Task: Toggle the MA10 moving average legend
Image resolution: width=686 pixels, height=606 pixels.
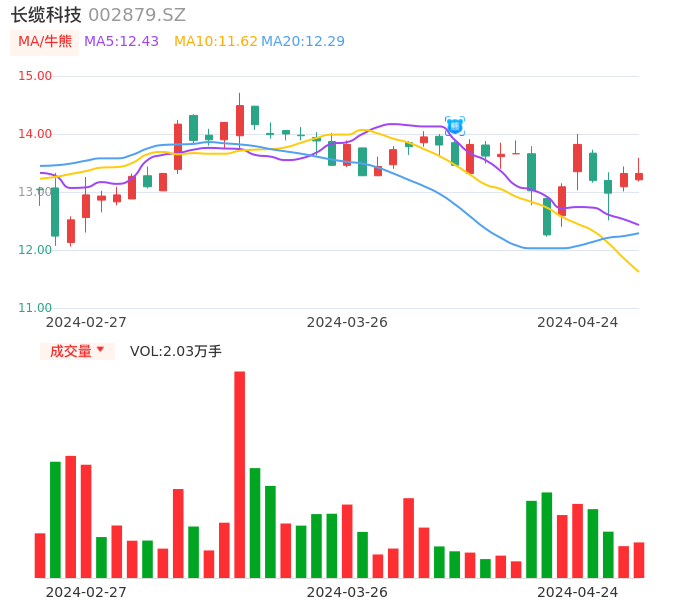Action: click(215, 42)
